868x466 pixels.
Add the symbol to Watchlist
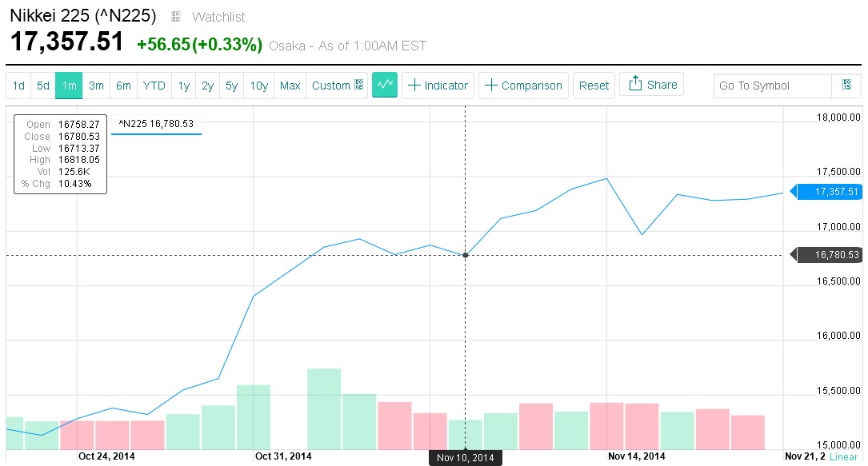pyautogui.click(x=218, y=17)
